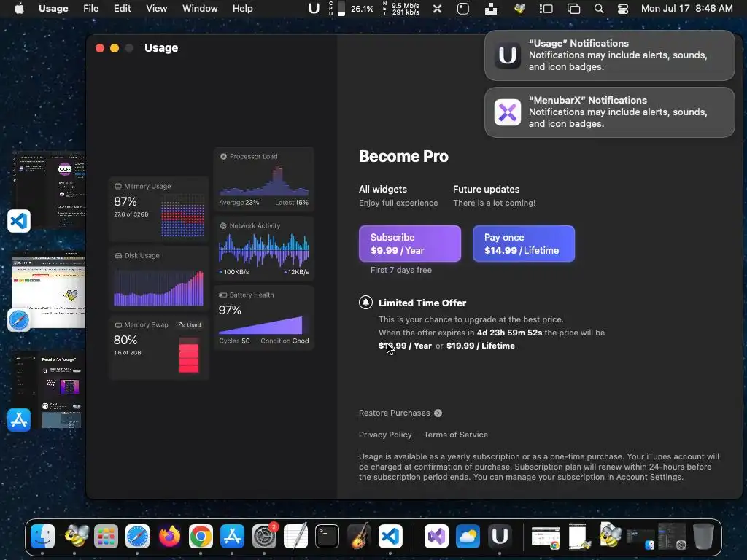747x560 pixels.
Task: Open System Settings with badge in Dock
Action: [x=263, y=536]
